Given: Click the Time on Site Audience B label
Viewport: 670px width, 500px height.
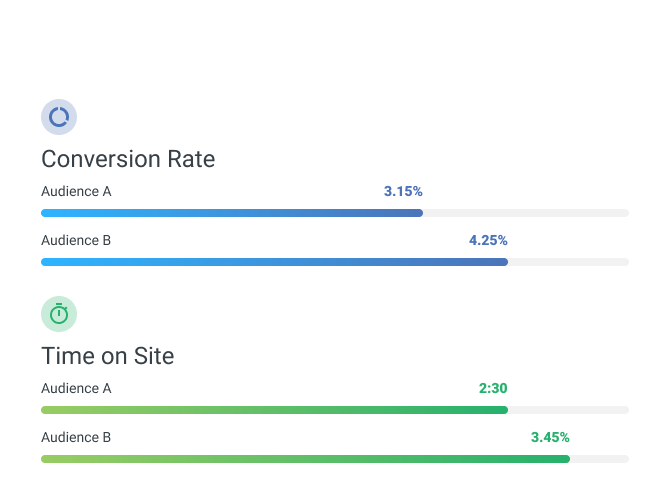Looking at the screenshot, I should click(x=76, y=437).
